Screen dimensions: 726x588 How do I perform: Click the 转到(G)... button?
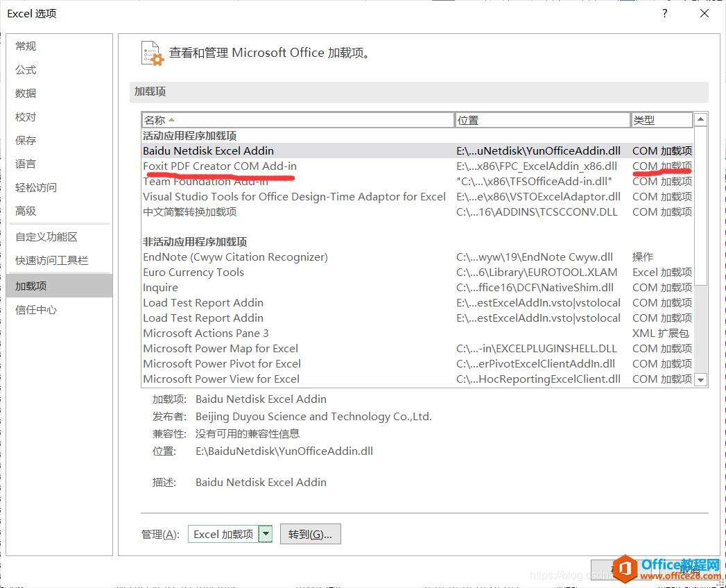[x=310, y=535]
